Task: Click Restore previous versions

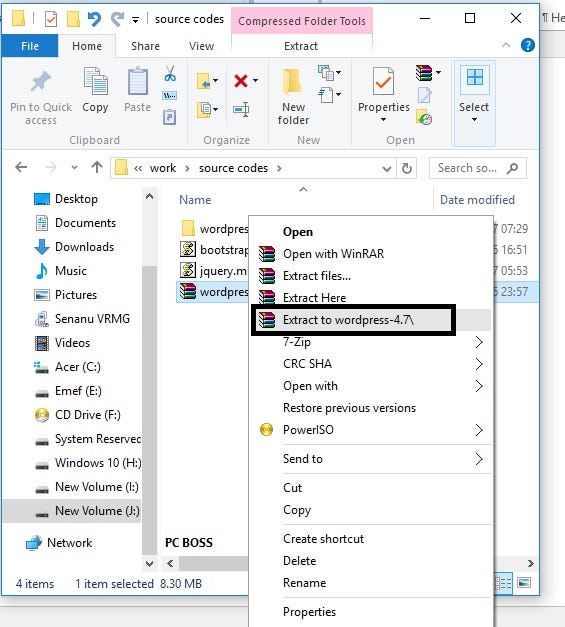Action: click(x=370, y=408)
